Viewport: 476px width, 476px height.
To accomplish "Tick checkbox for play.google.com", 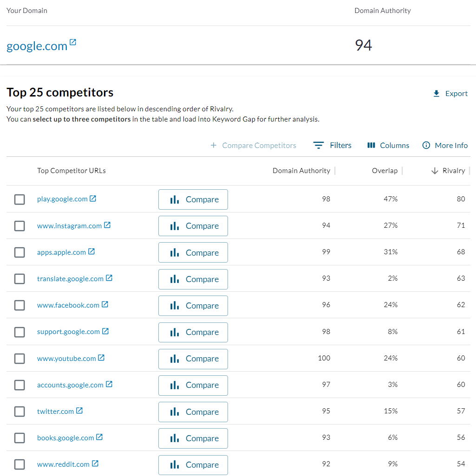I will (20, 199).
